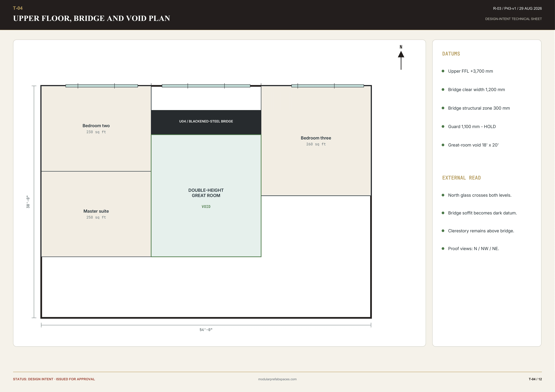Viewport: 555px width, 392px height.
Task: Select the 230 sq ft area value
Action: 96,132
